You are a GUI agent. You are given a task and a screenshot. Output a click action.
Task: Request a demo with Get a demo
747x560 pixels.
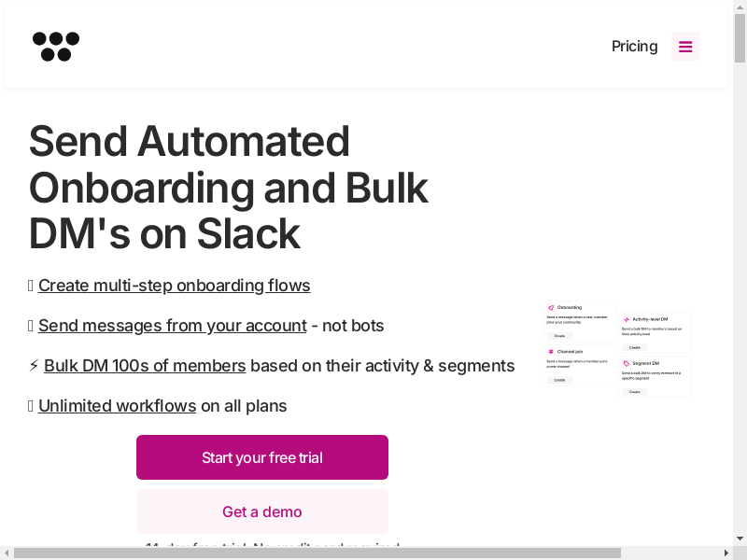pos(262,511)
